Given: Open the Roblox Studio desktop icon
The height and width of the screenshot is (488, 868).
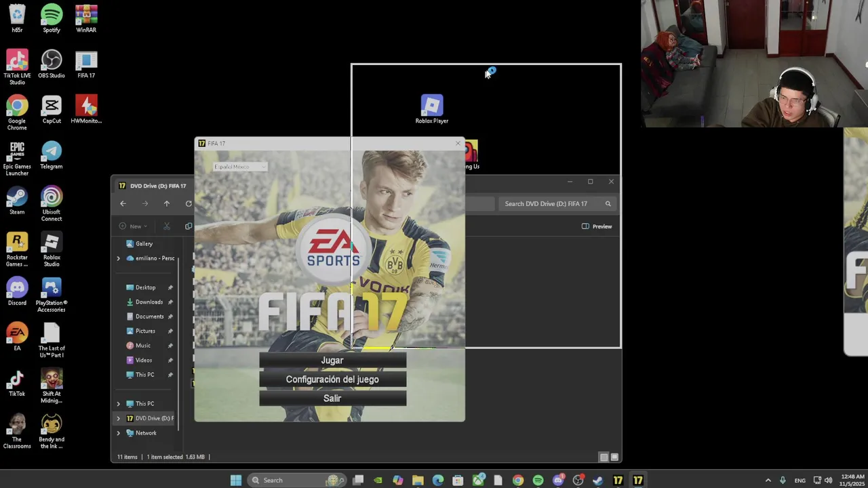Looking at the screenshot, I should click(52, 249).
